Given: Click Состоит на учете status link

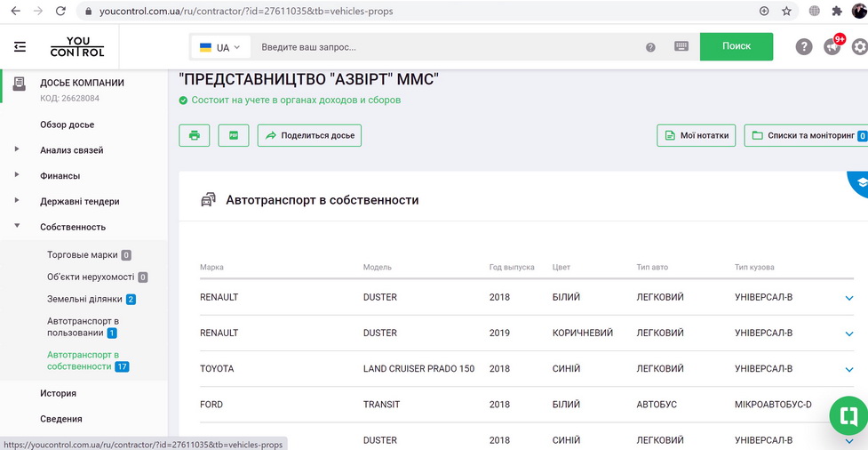Looking at the screenshot, I should click(x=296, y=100).
